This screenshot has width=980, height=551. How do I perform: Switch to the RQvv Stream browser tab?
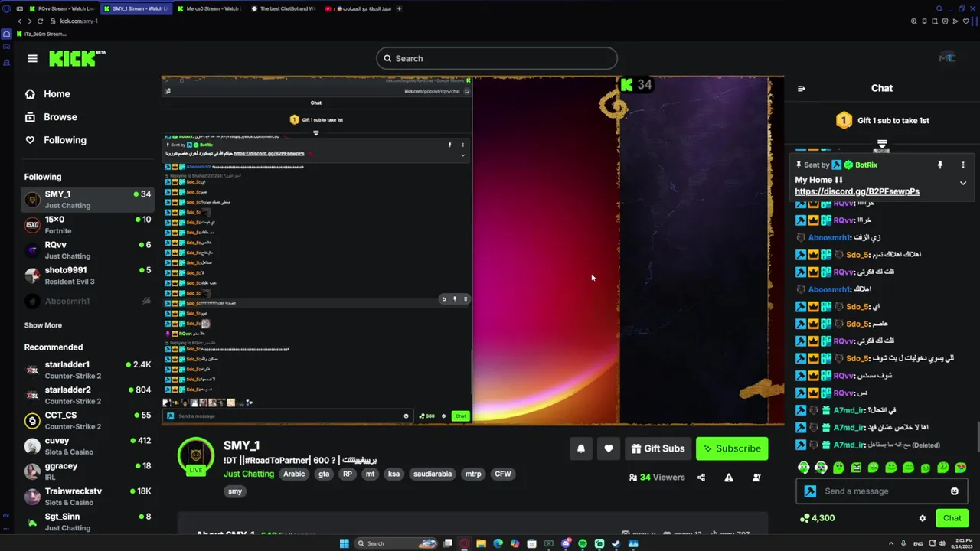tap(63, 8)
